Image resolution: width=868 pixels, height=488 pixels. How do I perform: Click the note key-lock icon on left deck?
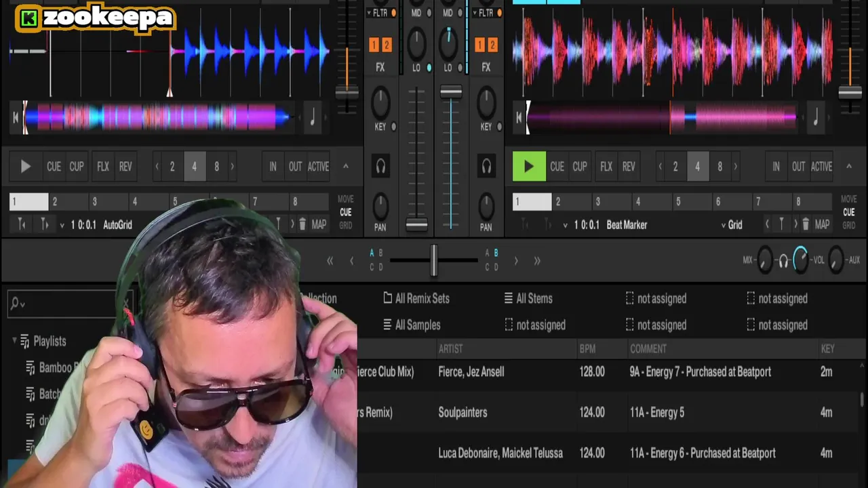click(313, 117)
